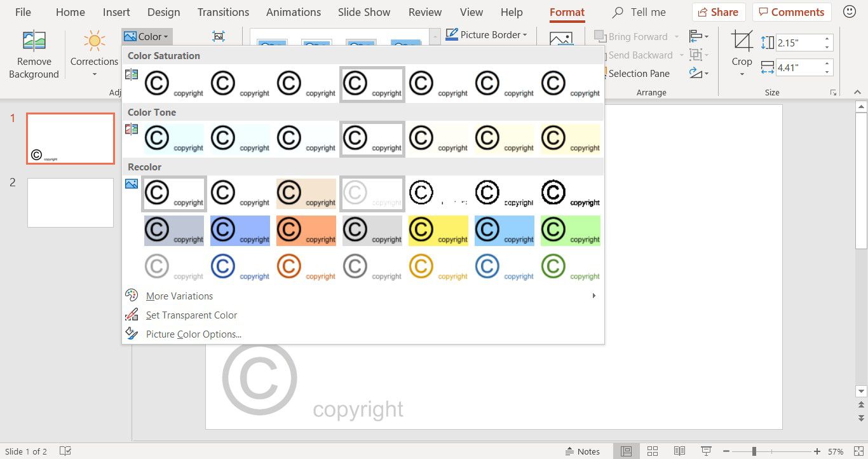The image size is (868, 459).
Task: Click the Notes icon in status bar
Action: [x=583, y=451]
